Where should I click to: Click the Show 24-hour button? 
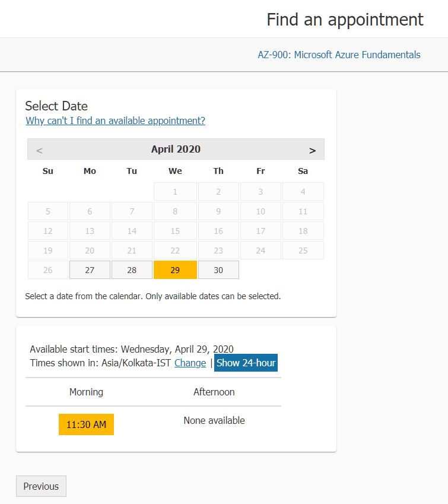point(246,363)
